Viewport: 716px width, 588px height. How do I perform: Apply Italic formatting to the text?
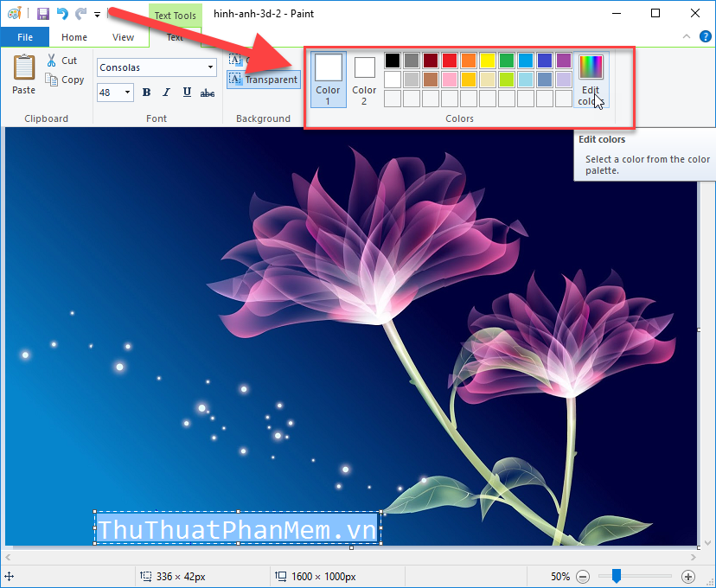pyautogui.click(x=166, y=92)
